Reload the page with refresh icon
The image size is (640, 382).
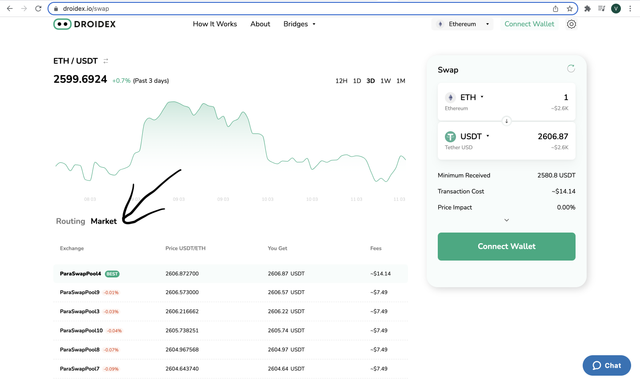[x=38, y=9]
